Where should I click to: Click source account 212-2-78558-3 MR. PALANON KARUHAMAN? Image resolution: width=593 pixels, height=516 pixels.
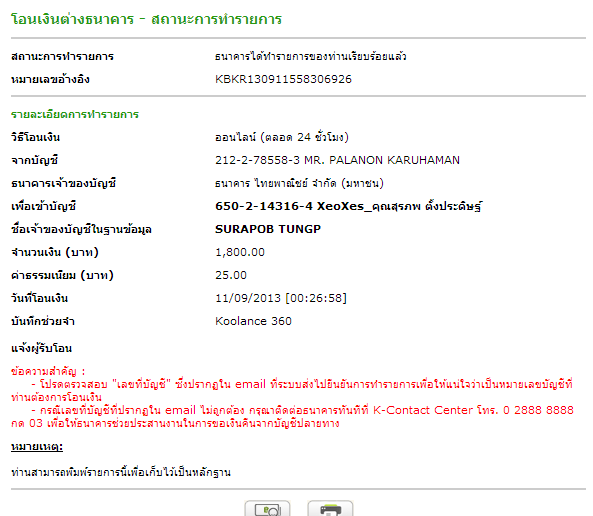tap(337, 160)
